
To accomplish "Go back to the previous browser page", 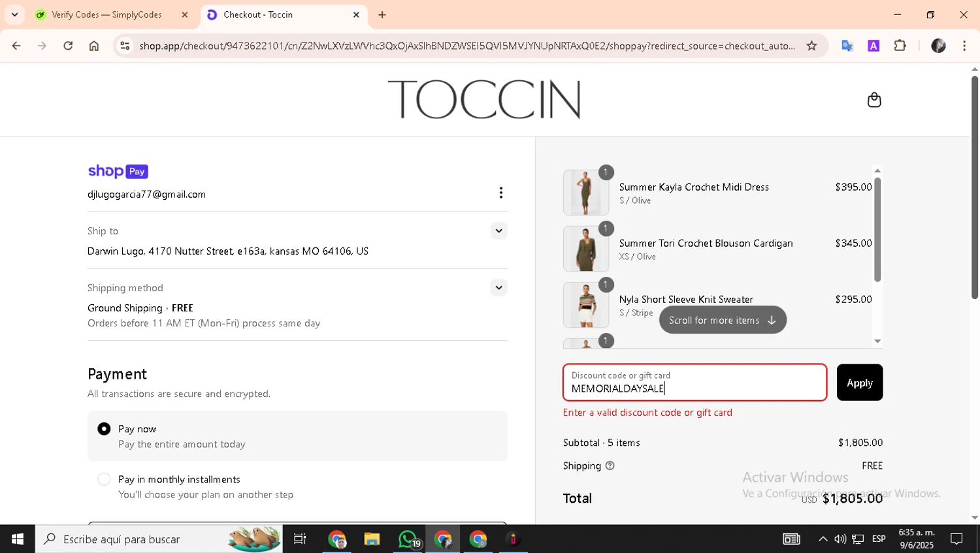I will click(x=16, y=46).
